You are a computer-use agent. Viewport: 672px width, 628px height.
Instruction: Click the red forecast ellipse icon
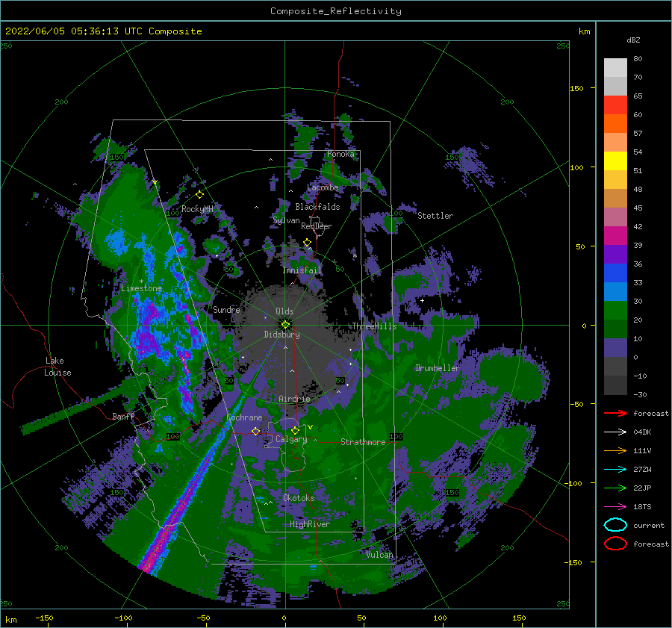pyautogui.click(x=615, y=544)
